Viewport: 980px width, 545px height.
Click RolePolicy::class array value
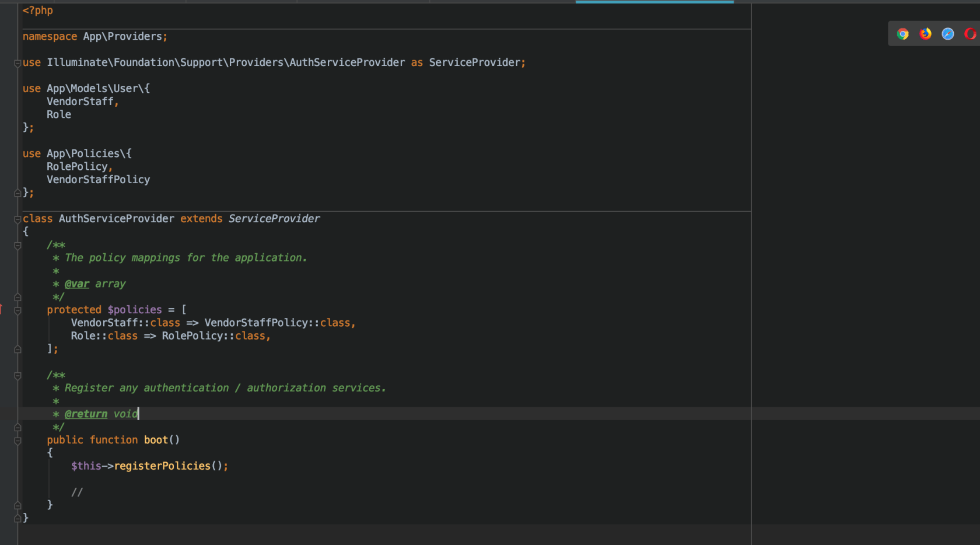pos(213,336)
